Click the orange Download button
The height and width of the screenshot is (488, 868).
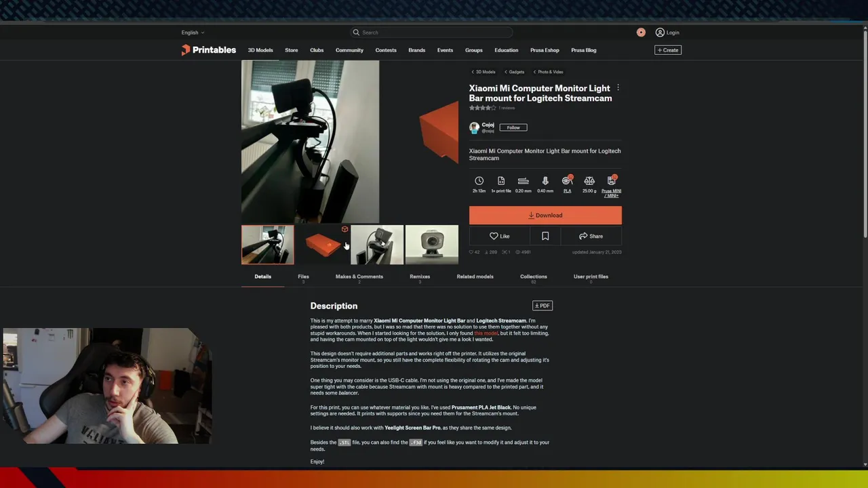point(545,216)
